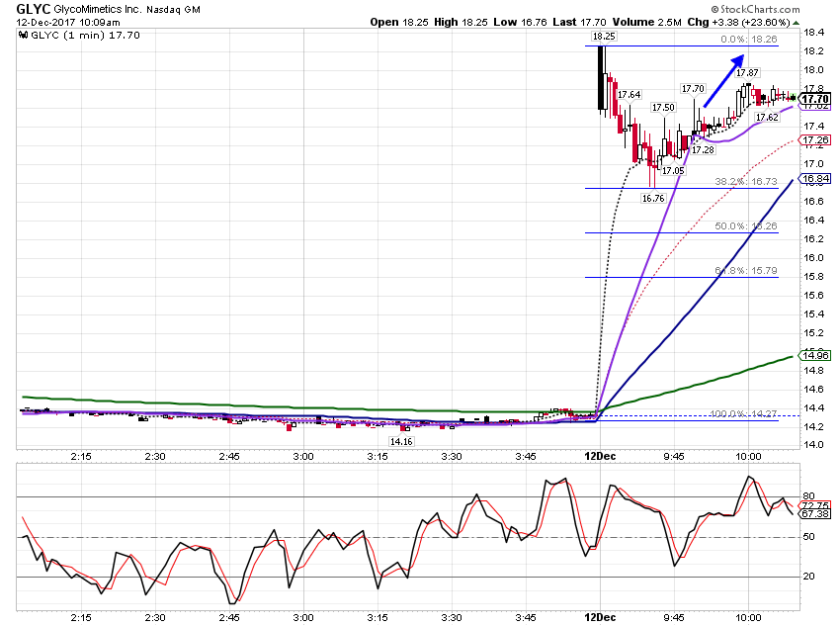This screenshot has height=626, width=840.
Task: Click the 18.25 price label above the opening candle
Action: 603,37
